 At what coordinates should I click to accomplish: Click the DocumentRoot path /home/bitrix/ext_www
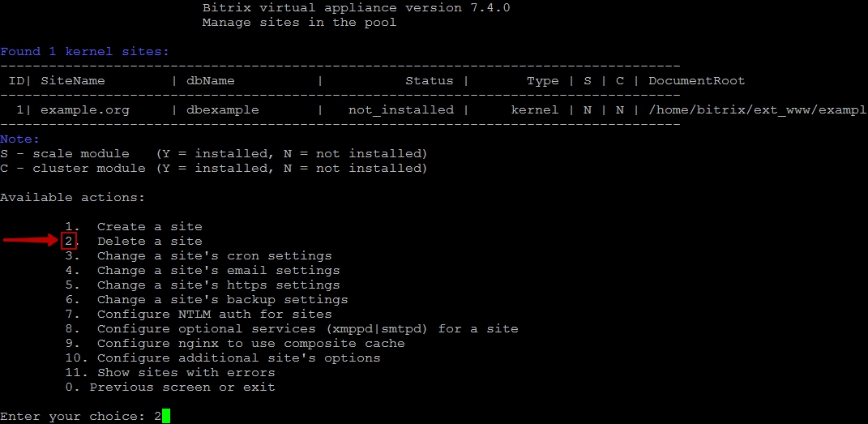[757, 110]
